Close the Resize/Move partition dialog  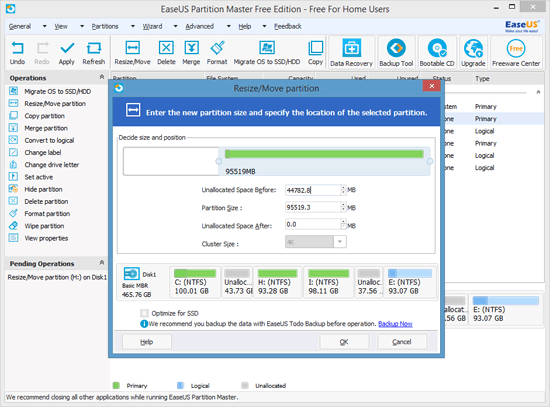click(x=431, y=86)
